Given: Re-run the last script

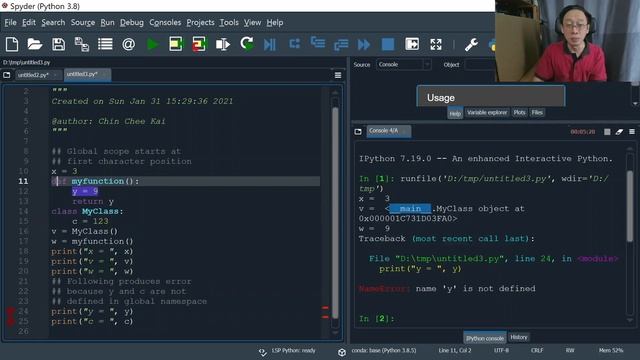Looking at the screenshot, I should pos(247,44).
